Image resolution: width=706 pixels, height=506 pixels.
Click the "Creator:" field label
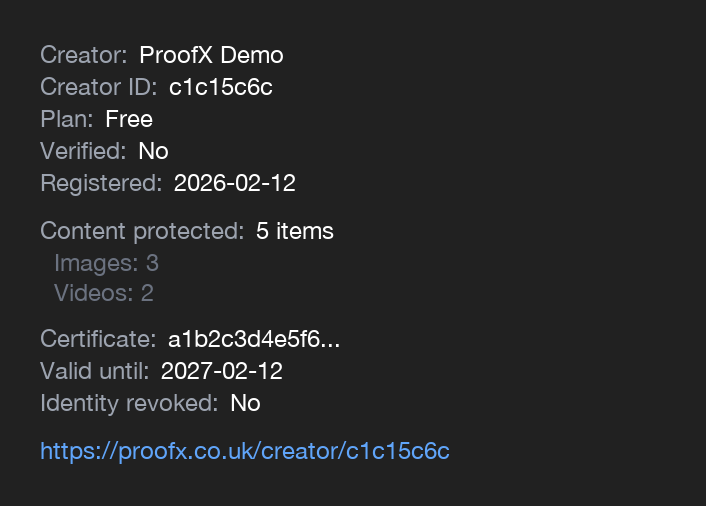click(84, 55)
